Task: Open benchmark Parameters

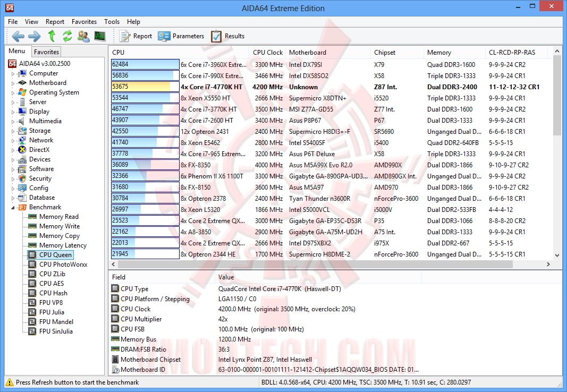Action: (x=181, y=36)
